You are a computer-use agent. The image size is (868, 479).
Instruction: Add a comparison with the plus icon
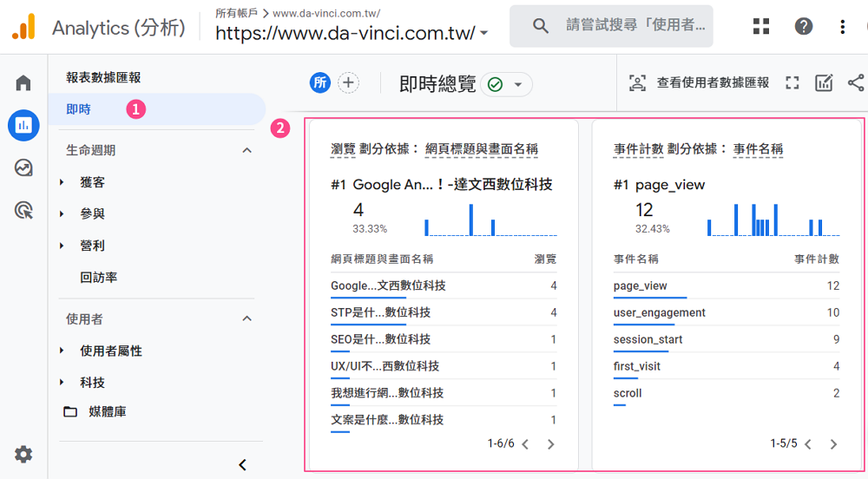click(348, 83)
